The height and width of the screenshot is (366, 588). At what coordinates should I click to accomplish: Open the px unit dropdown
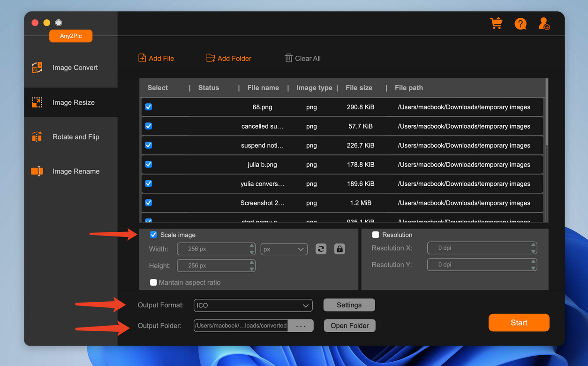point(284,249)
